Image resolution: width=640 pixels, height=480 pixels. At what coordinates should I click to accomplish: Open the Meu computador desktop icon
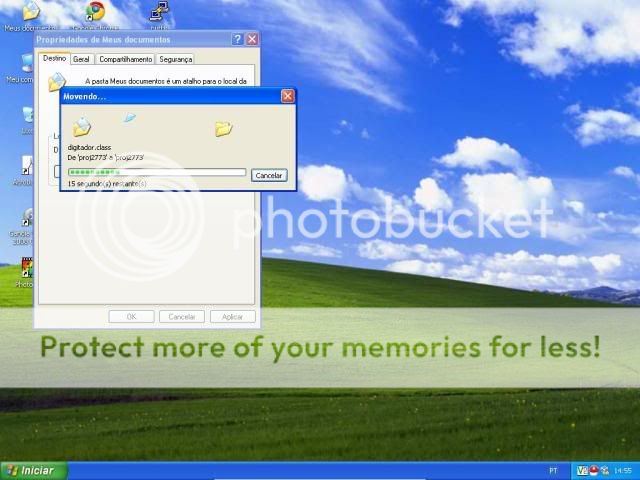click(x=27, y=63)
